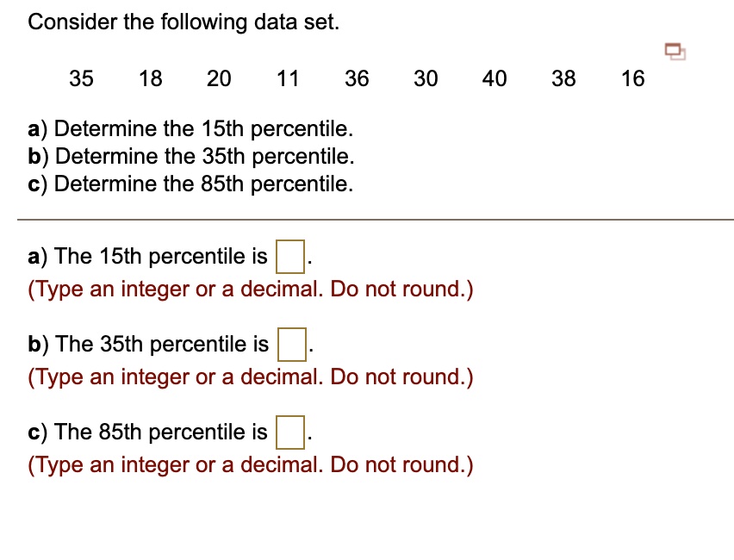
Task: Select the data value 11
Action: click(x=288, y=78)
